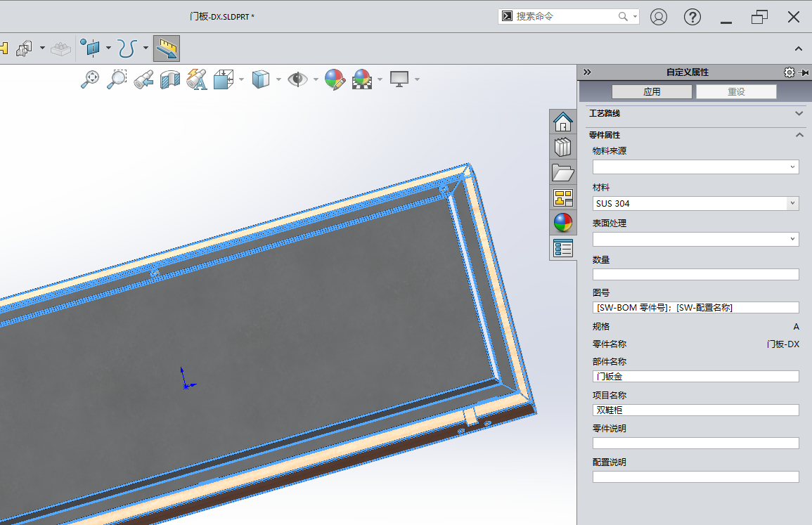Select the Zoom to Area tool
Screen dimensions: 812x525
point(117,79)
